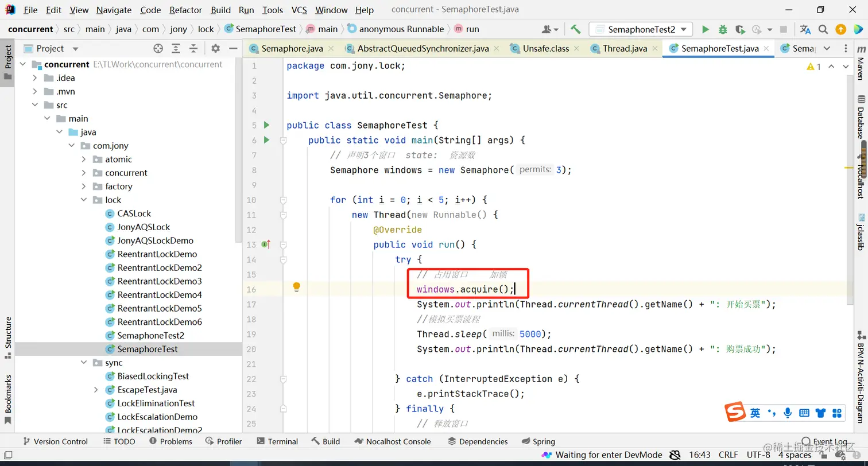Click the implements-method gutter icon beside run()
868x466 pixels.
pos(266,244)
